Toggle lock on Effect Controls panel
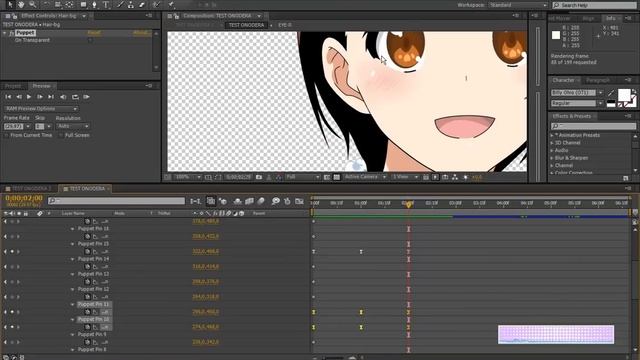Viewport: 640px width, 360px height. coord(15,16)
